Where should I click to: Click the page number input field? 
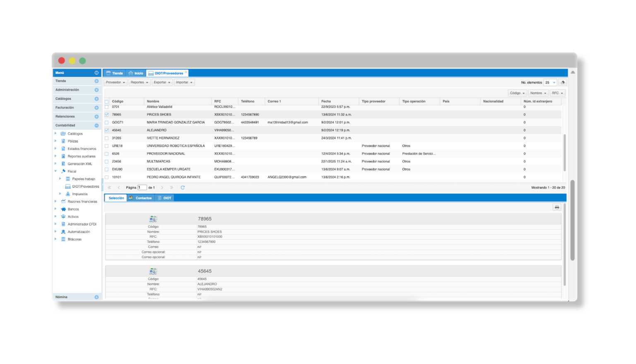pos(142,188)
